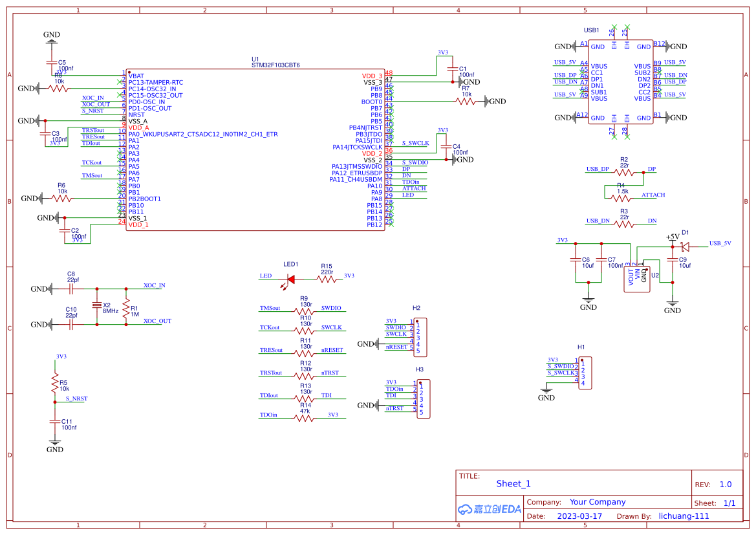This screenshot has width=756, height=535.
Task: Click the USB1 connector body
Action: [x=621, y=82]
